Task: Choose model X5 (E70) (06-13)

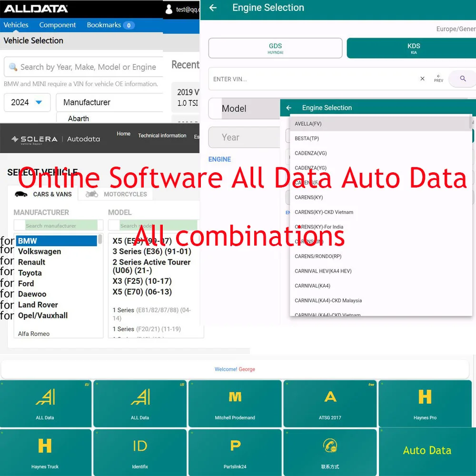Action: click(x=142, y=291)
